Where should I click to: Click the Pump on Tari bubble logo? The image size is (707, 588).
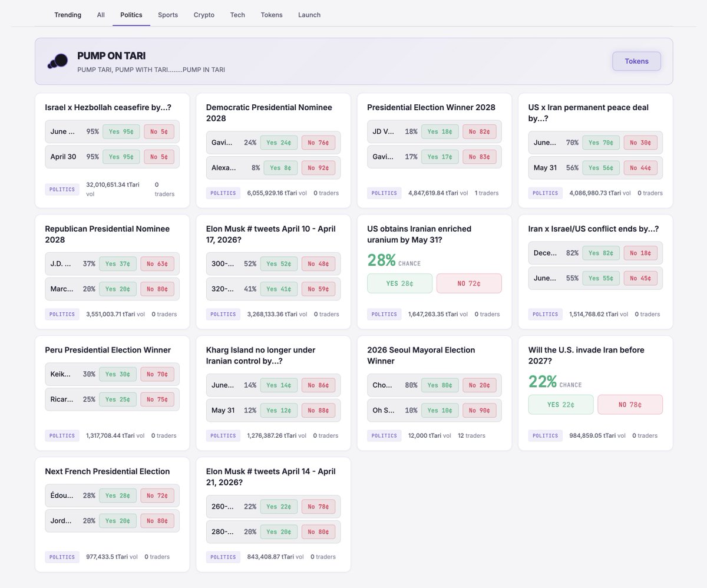pyautogui.click(x=58, y=61)
